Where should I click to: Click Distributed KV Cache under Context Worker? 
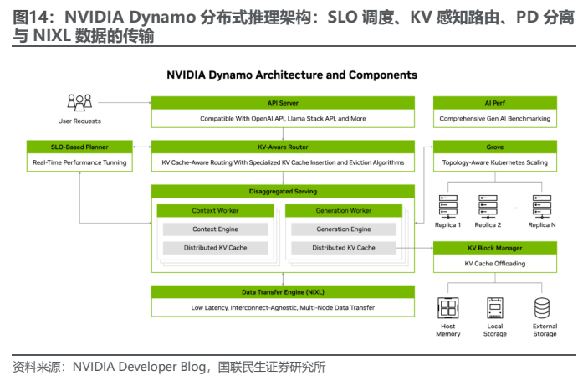tap(215, 248)
